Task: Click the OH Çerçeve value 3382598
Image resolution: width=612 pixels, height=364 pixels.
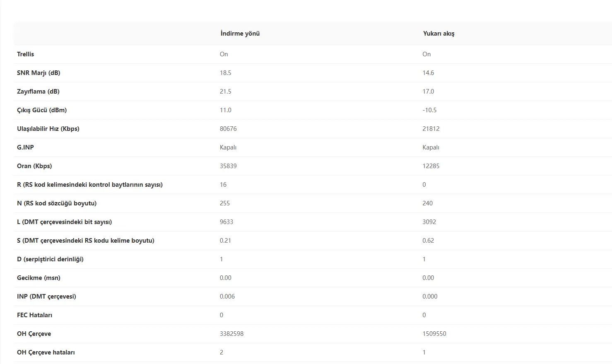Action: 231,334
